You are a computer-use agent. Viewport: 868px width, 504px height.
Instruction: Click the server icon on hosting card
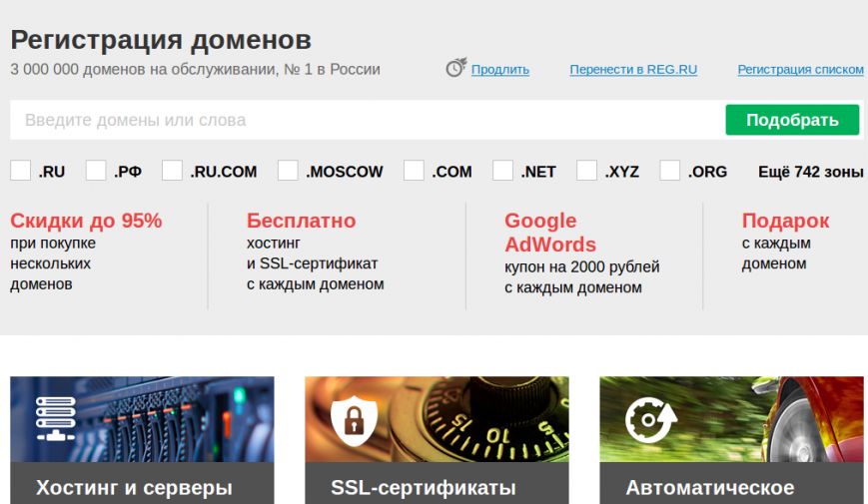(x=55, y=419)
